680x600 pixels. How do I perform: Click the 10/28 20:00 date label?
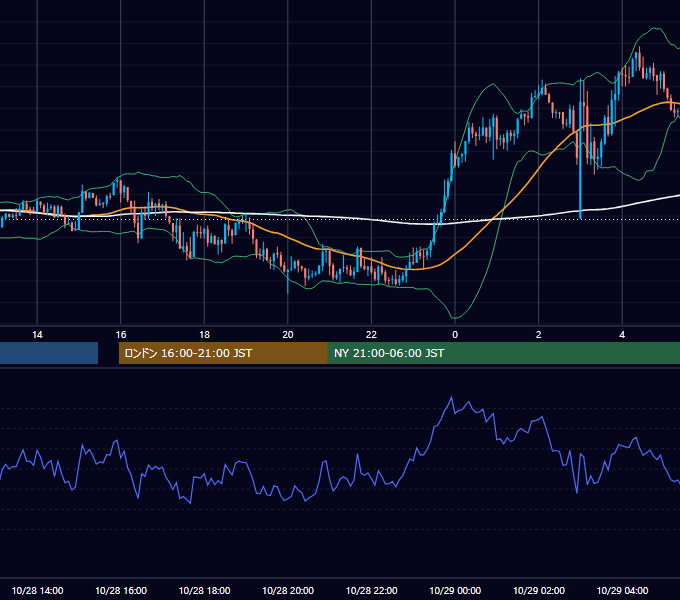pyautogui.click(x=288, y=590)
